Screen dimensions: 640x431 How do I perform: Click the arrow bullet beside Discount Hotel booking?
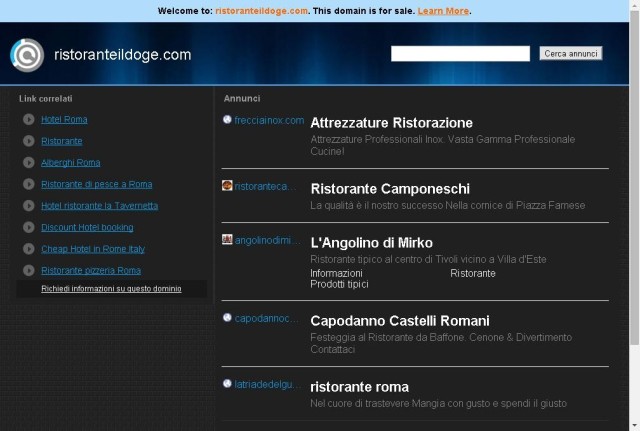click(x=29, y=227)
